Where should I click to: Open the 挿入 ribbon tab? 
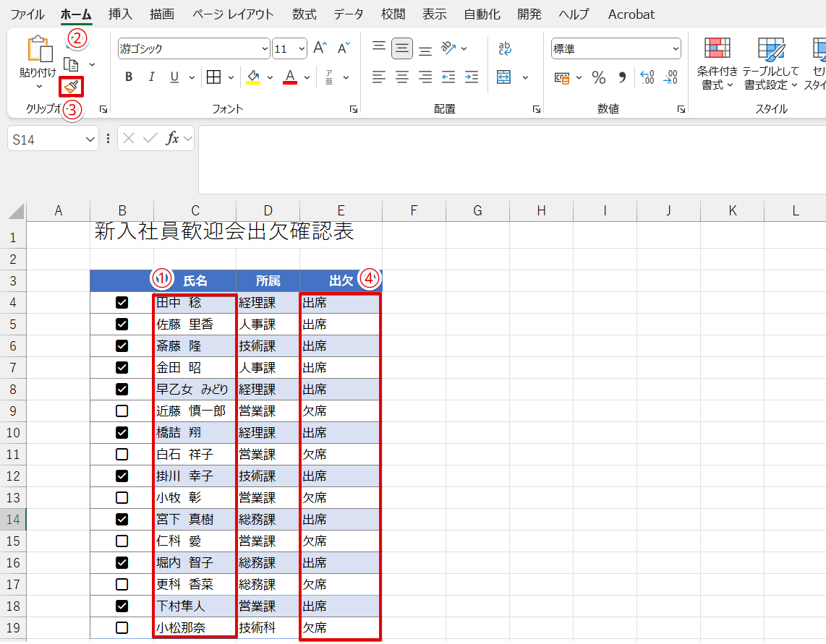(x=120, y=14)
